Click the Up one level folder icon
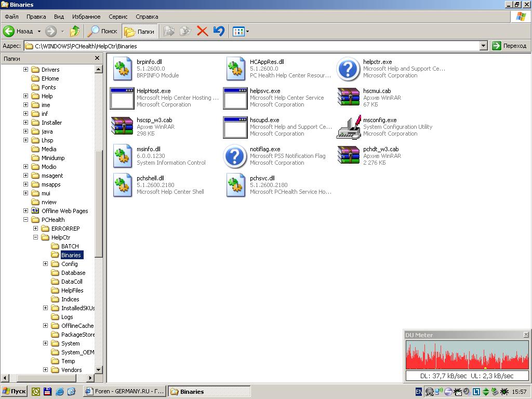 point(75,31)
